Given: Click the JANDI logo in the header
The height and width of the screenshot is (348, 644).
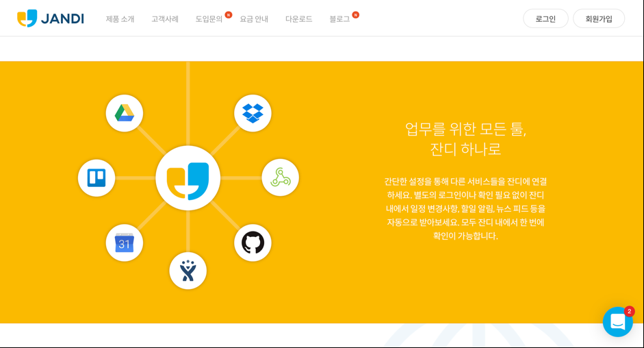Looking at the screenshot, I should (x=51, y=18).
